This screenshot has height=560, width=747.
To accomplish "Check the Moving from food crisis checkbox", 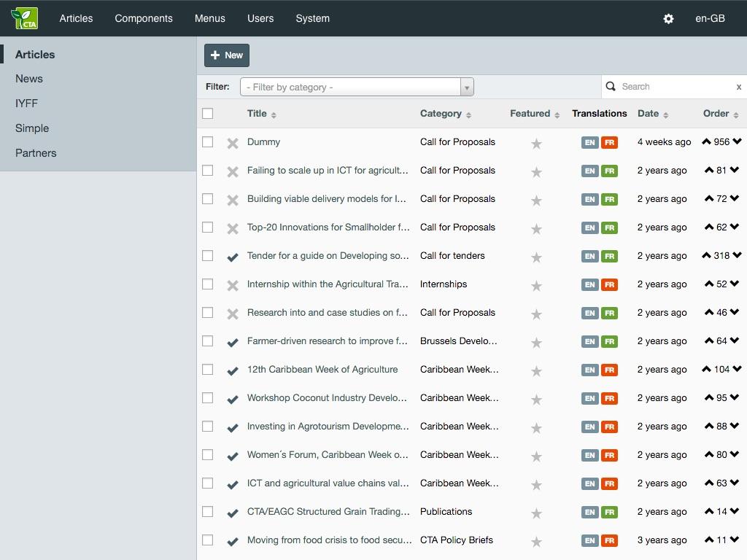I will [x=208, y=540].
